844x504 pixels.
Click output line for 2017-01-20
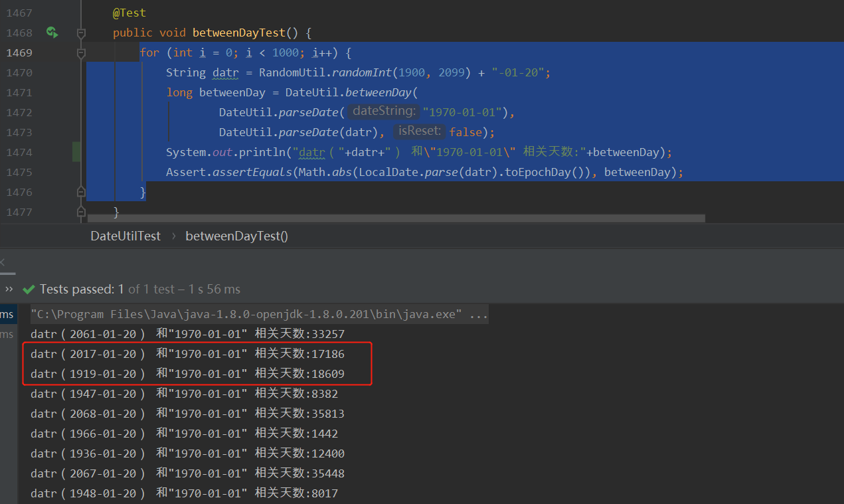[x=187, y=354]
